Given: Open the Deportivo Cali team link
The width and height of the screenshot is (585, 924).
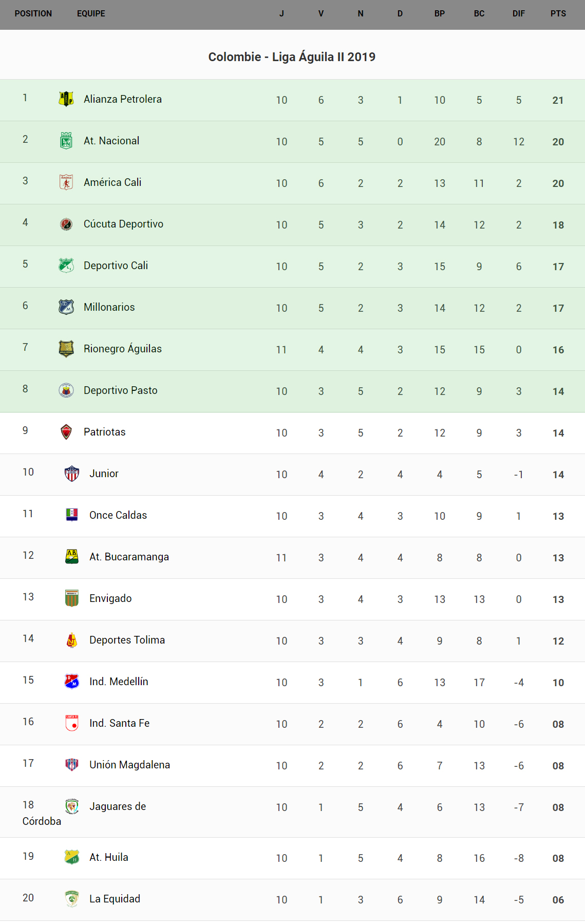Looking at the screenshot, I should pos(116,266).
